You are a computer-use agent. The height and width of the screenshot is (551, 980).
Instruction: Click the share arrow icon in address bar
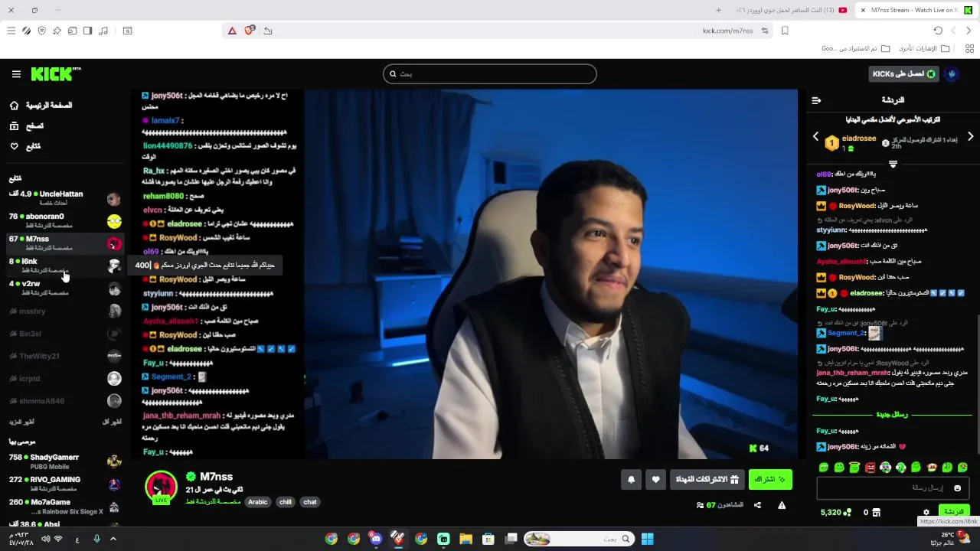268,31
